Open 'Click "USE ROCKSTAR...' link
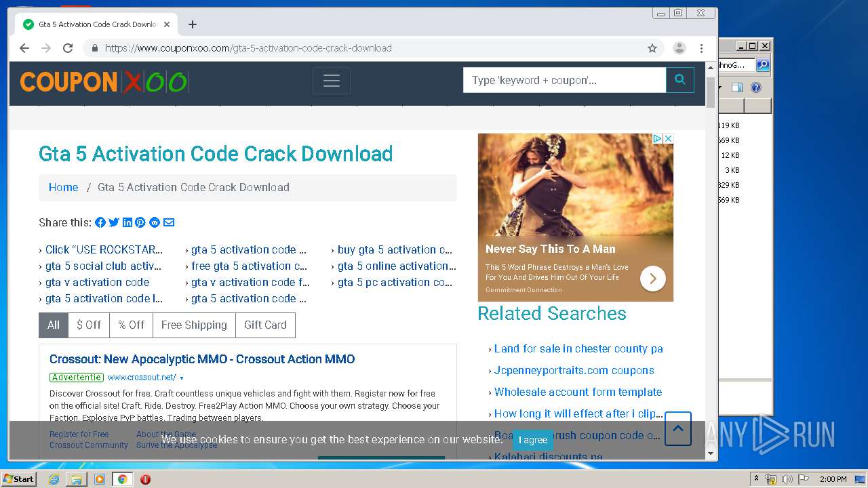Screen dimensions: 868x488 tap(104, 249)
